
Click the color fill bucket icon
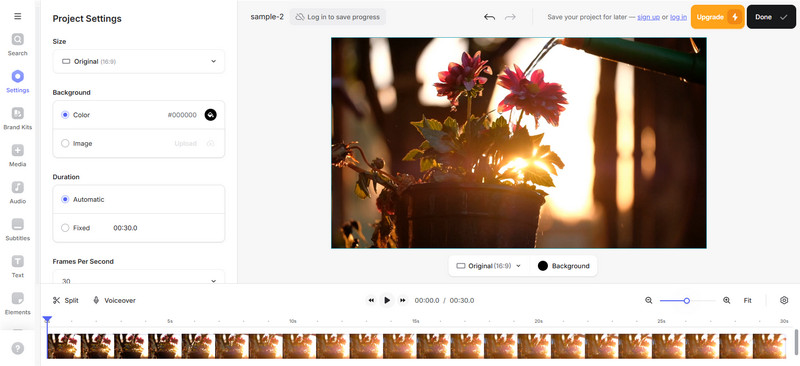point(210,115)
